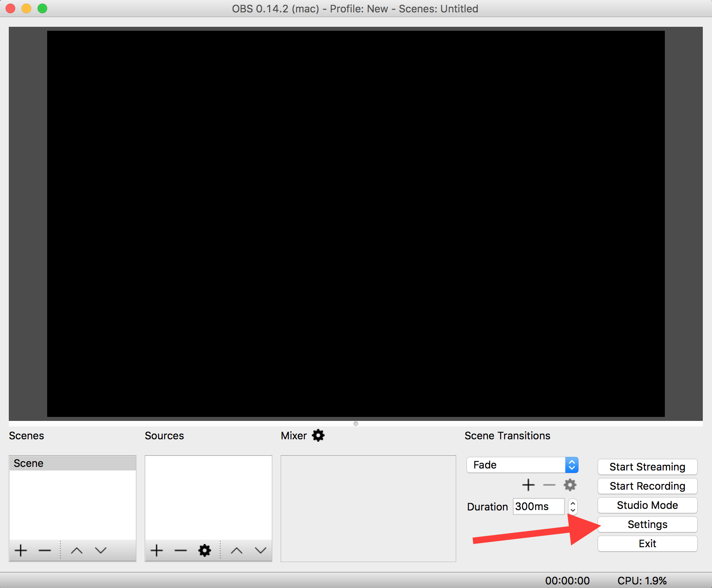712x588 pixels.
Task: Click Start Recording button
Action: click(x=647, y=486)
